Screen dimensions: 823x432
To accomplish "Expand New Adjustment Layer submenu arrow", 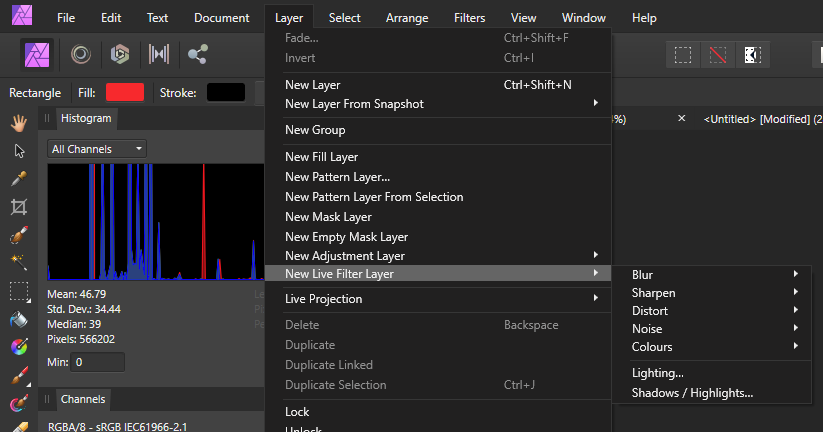I will [595, 255].
